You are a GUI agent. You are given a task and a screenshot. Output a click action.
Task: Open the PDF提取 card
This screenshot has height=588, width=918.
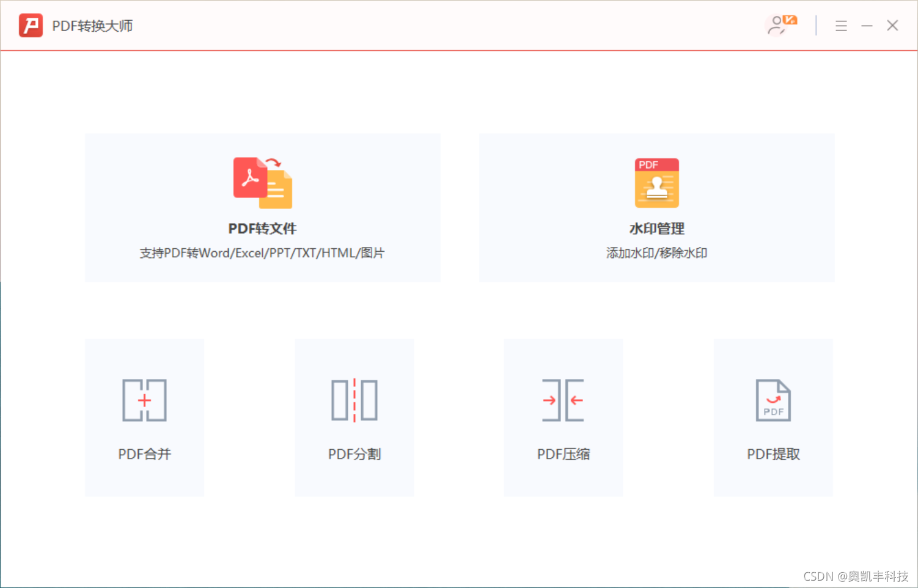pyautogui.click(x=773, y=417)
